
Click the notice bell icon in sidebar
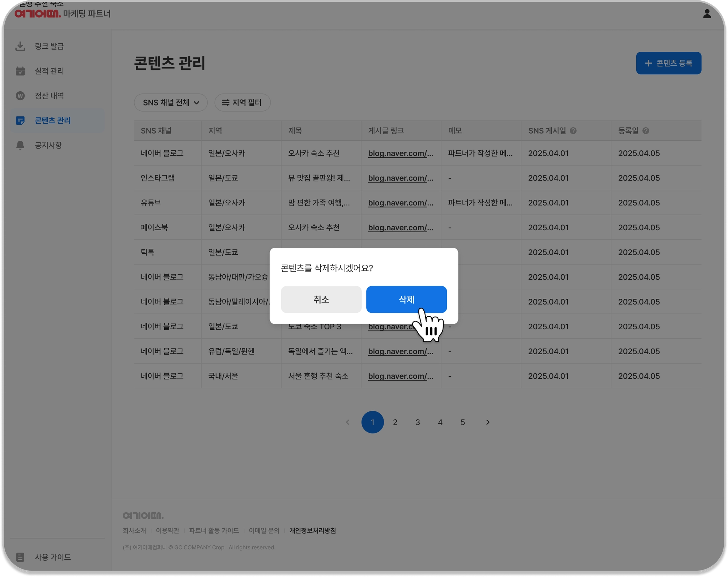(x=20, y=145)
